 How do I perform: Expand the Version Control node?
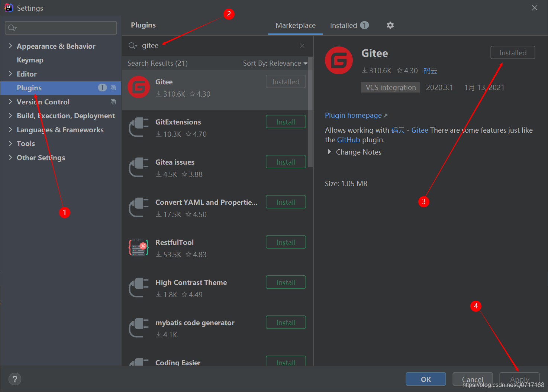click(10, 101)
